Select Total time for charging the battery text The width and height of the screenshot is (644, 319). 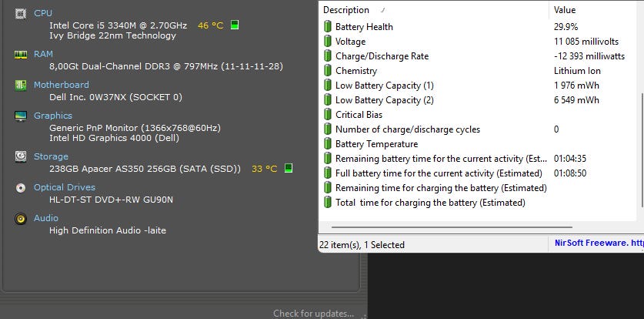(430, 202)
